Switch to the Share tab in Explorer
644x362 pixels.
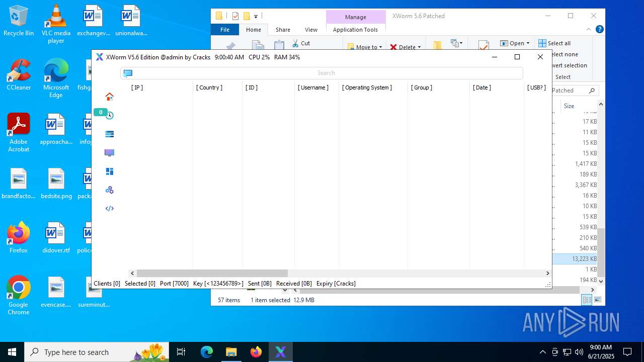[283, 30]
